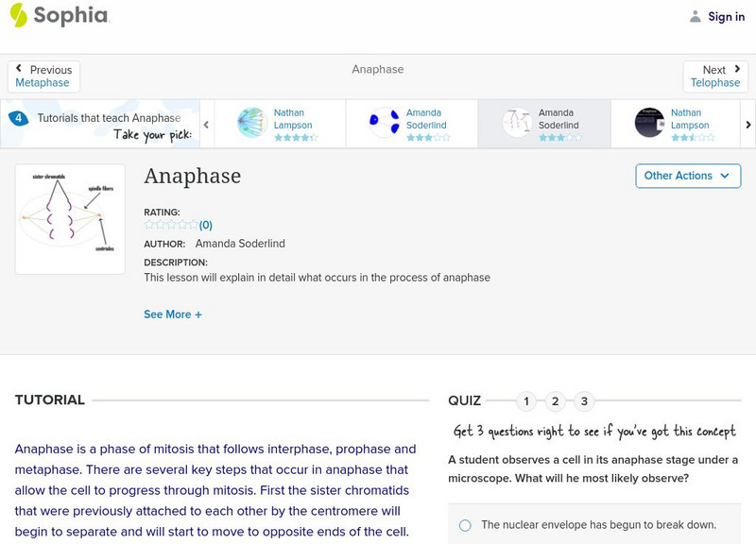Image resolution: width=756 pixels, height=544 pixels.
Task: Select the highlighted Amanda Soderlind tutorial card
Action: click(543, 124)
